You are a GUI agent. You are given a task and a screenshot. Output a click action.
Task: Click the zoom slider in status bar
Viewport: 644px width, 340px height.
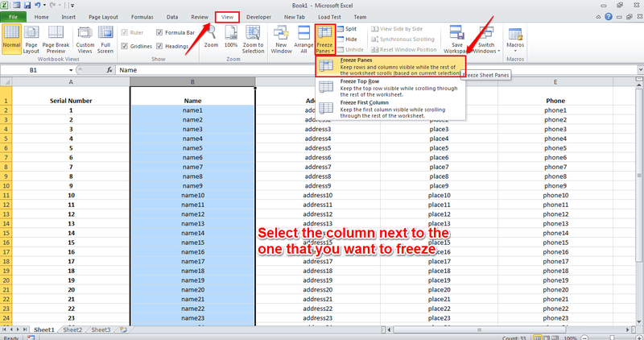click(612, 338)
